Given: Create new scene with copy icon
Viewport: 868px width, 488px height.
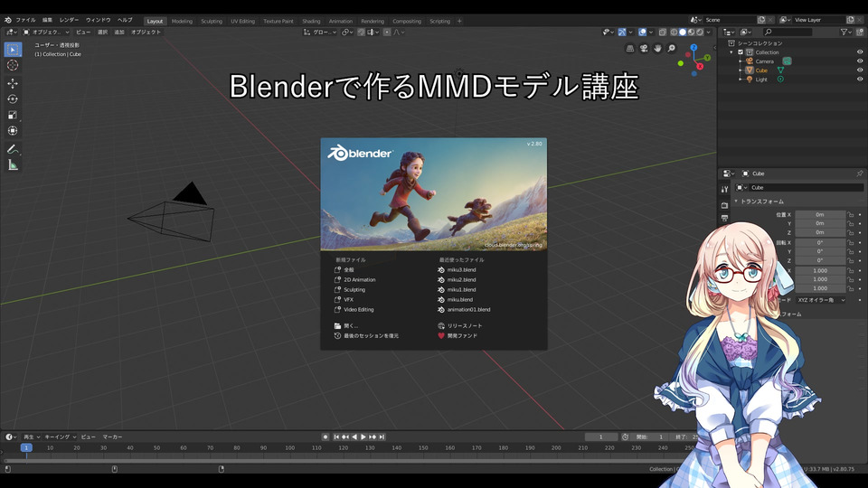Looking at the screenshot, I should click(x=761, y=20).
